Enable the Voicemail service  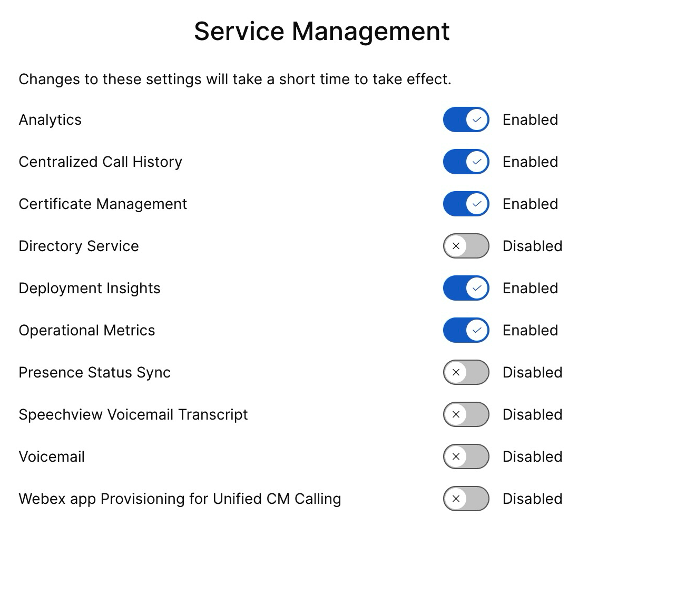pyautogui.click(x=466, y=456)
